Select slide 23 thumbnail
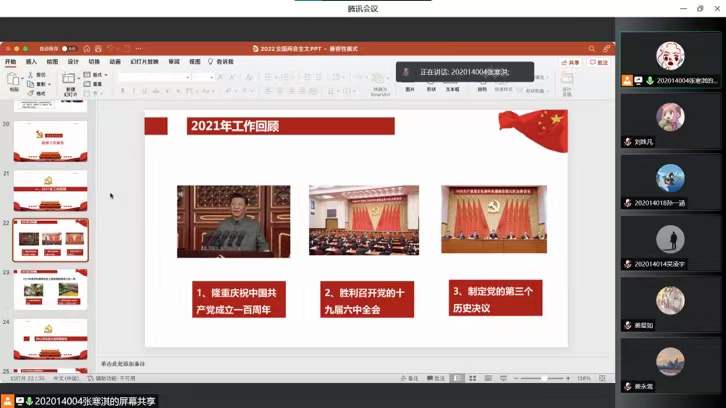The height and width of the screenshot is (408, 726). pyautogui.click(x=50, y=289)
